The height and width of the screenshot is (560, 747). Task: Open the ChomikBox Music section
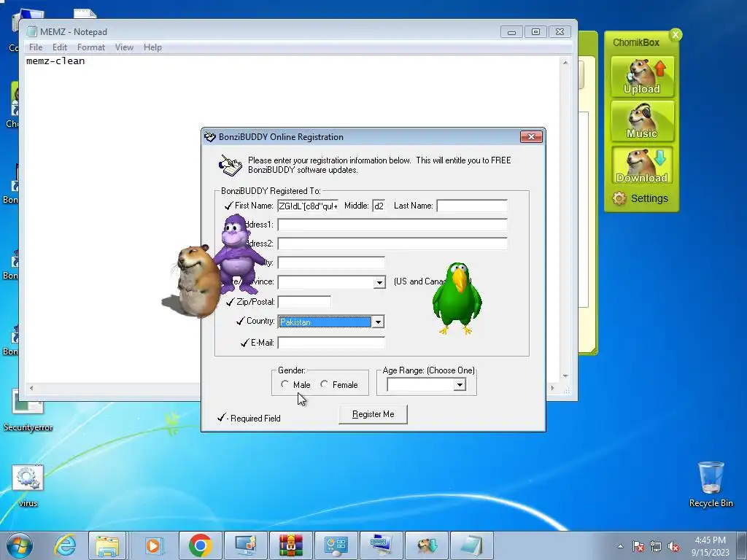(x=642, y=121)
